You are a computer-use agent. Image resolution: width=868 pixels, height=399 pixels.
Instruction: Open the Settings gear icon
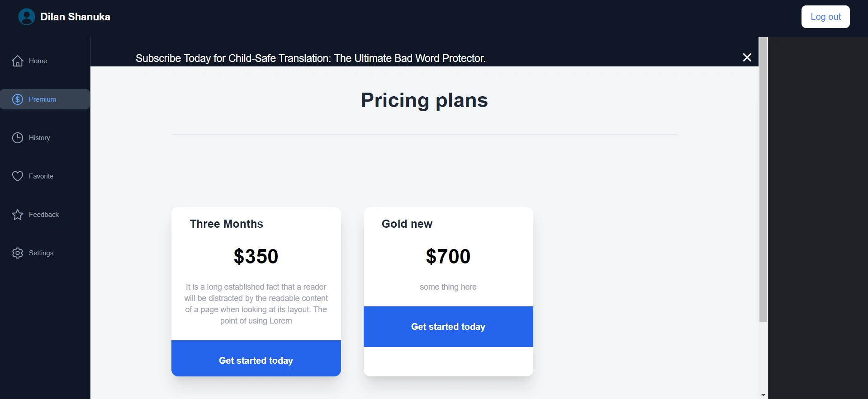pyautogui.click(x=18, y=253)
